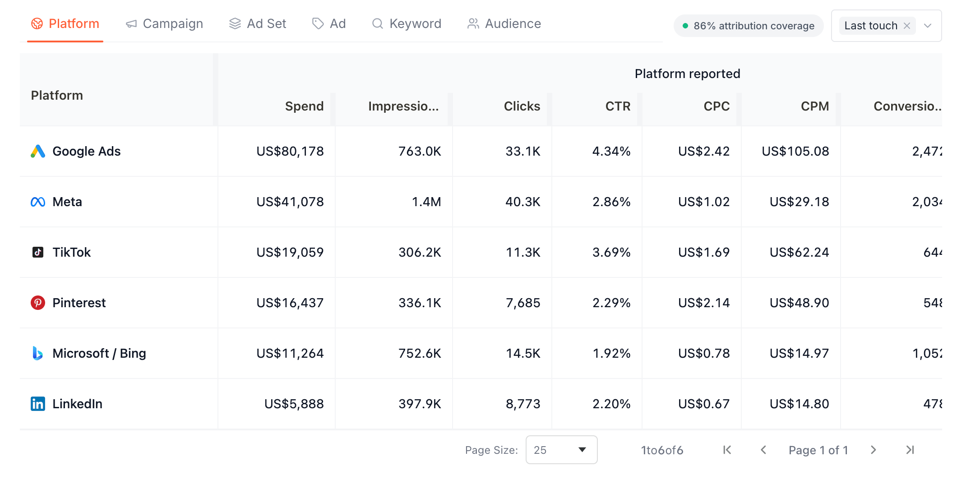Click the Campaign megaphone icon
The width and height of the screenshot is (980, 489).
click(131, 24)
